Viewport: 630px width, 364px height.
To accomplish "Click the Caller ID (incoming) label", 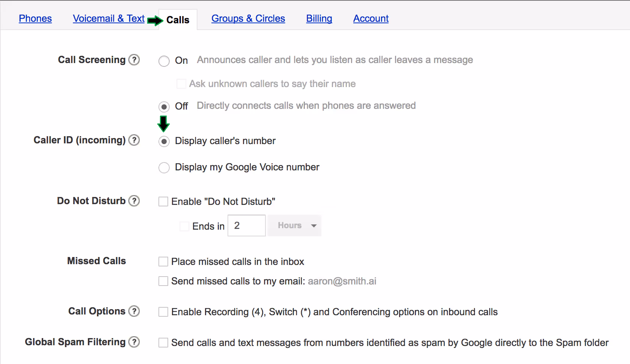I will [x=80, y=140].
